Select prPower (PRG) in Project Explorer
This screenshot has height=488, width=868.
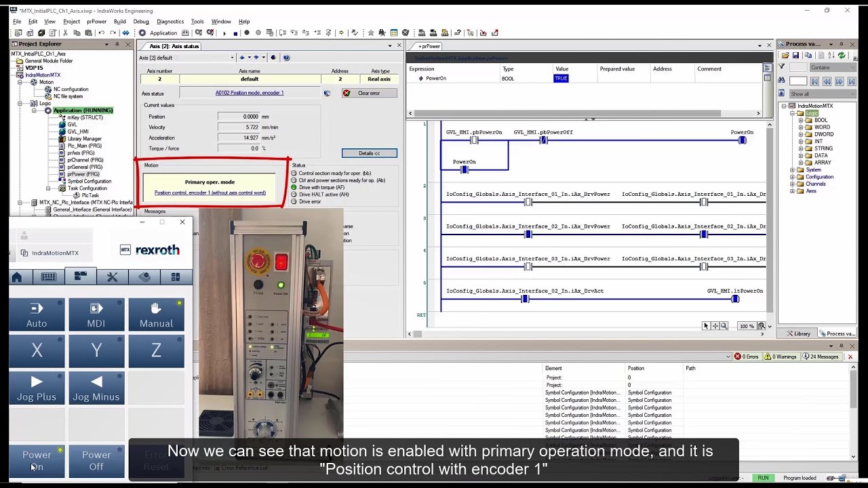click(83, 174)
